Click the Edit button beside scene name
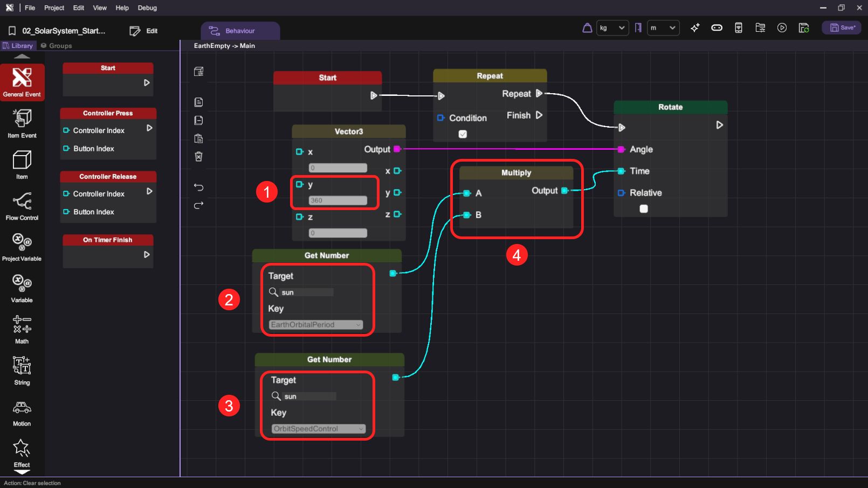 point(144,31)
